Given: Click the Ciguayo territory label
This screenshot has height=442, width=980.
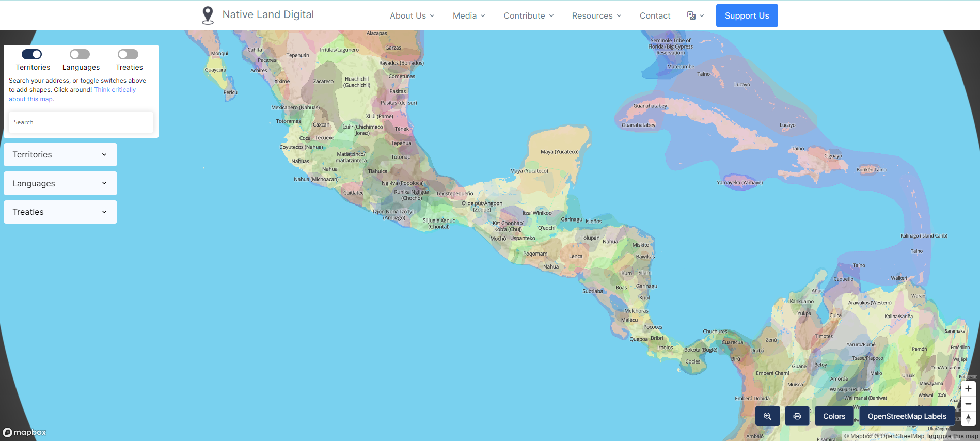Looking at the screenshot, I should point(833,156).
